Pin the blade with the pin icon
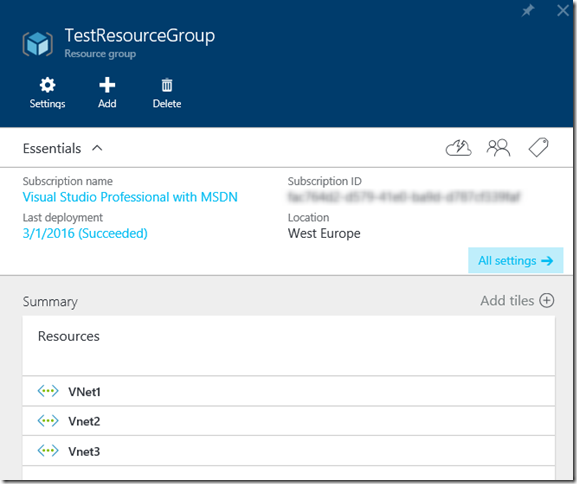The image size is (577, 484). click(528, 10)
